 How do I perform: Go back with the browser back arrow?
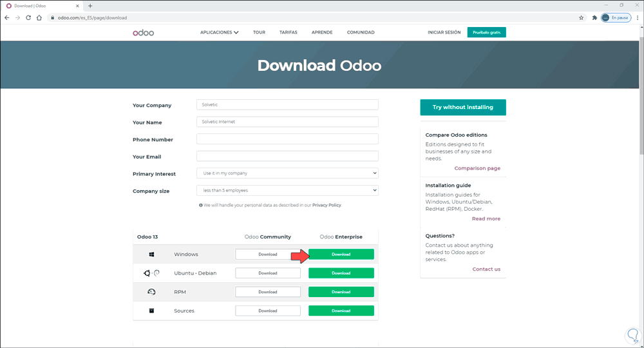click(6, 17)
